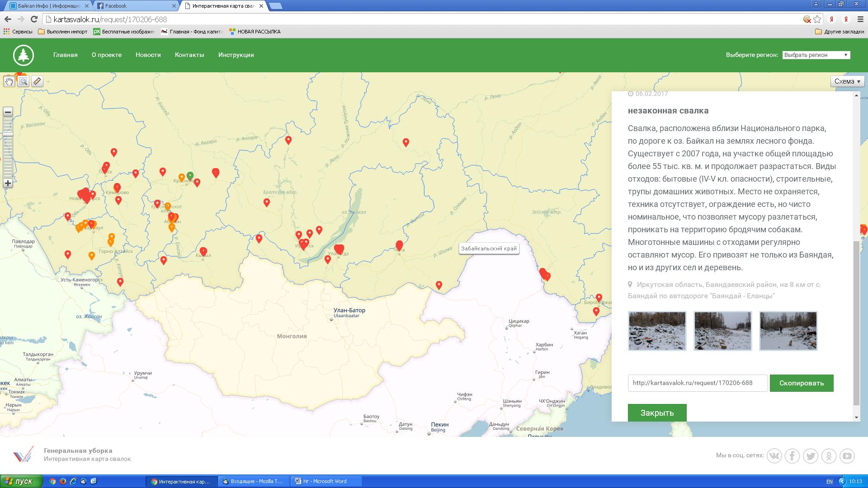Screen dimensions: 868x488
Task: Open 'Выполнен импорт' bookmarks folder
Action: pyautogui.click(x=63, y=32)
